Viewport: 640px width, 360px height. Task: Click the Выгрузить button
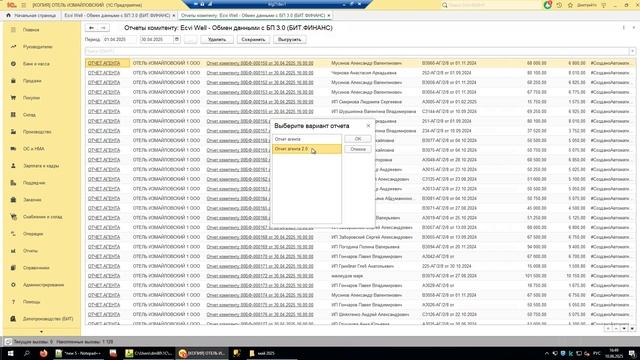tap(289, 40)
